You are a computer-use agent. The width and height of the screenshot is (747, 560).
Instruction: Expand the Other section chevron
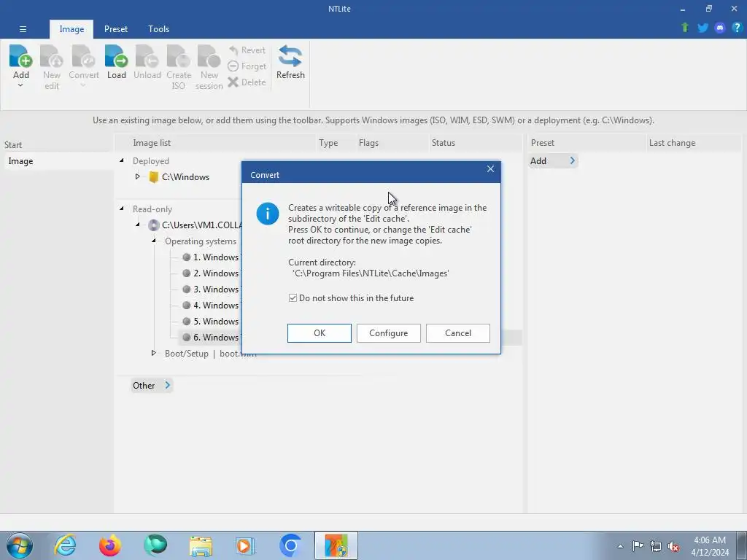[x=167, y=385]
